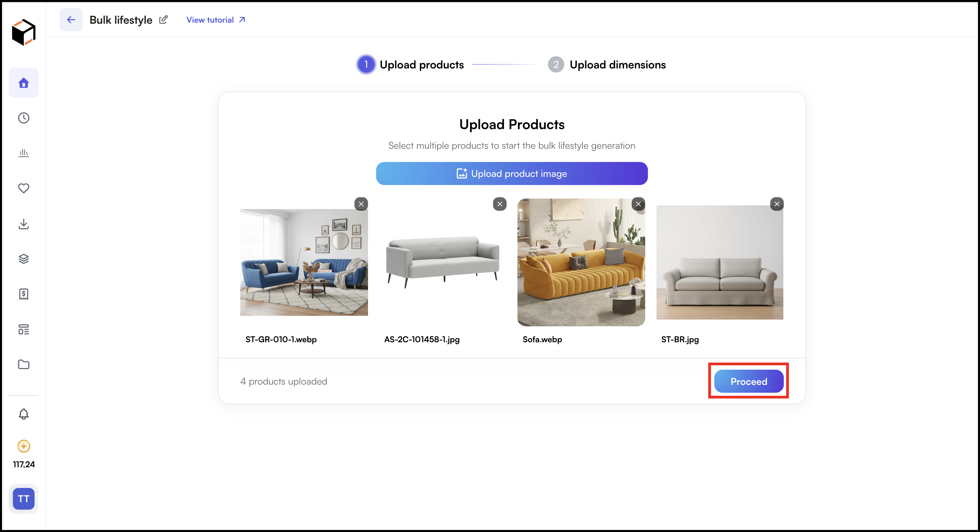
Task: Click the 4 products uploaded text
Action: point(283,381)
